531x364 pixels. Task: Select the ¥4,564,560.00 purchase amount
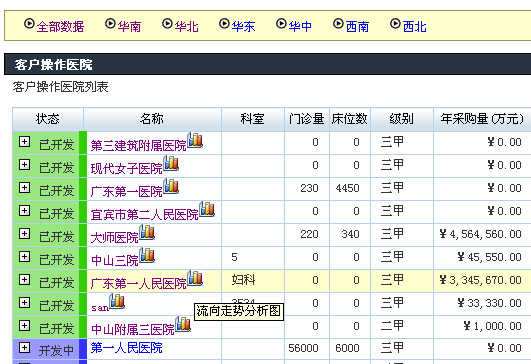coord(480,234)
